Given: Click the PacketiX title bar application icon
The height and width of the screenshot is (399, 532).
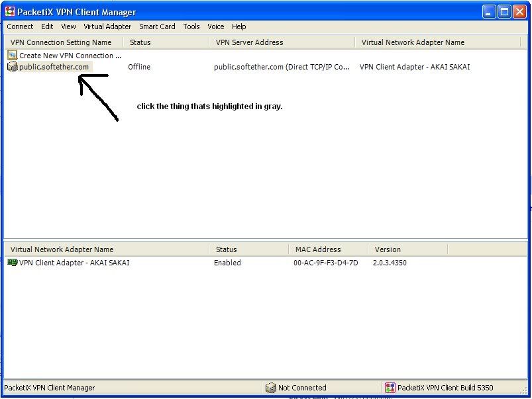Looking at the screenshot, I should tap(10, 11).
